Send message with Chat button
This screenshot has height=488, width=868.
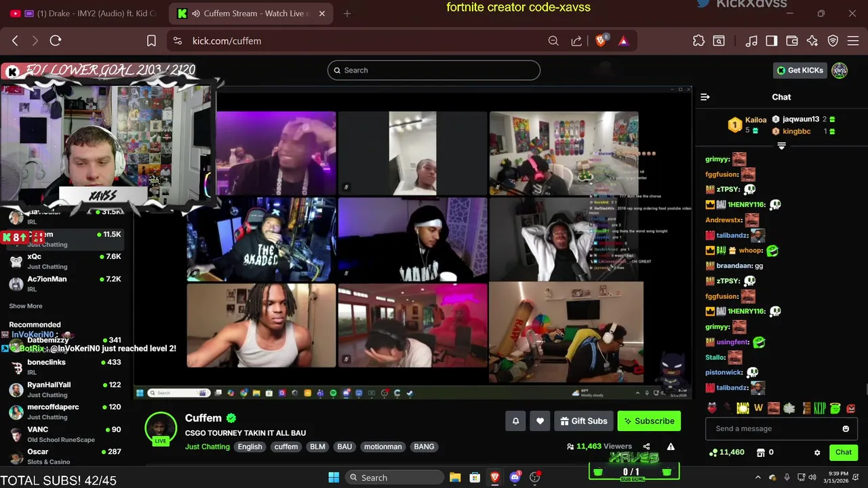pos(844,452)
